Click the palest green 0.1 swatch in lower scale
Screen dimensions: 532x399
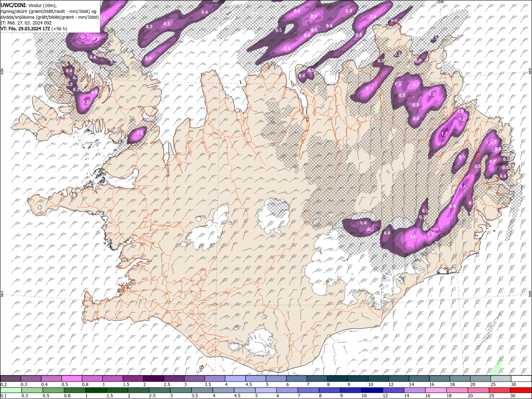pyautogui.click(x=11, y=390)
